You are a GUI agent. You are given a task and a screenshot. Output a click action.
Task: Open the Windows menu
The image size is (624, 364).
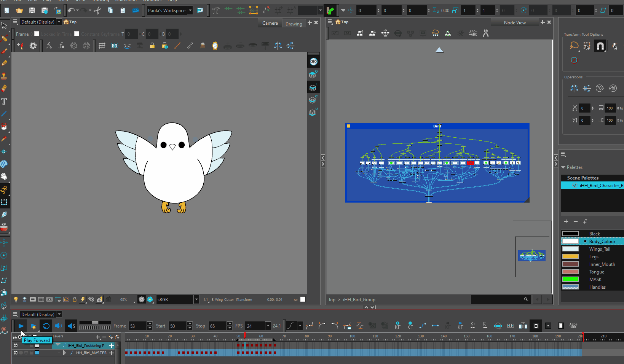(x=152, y=1)
